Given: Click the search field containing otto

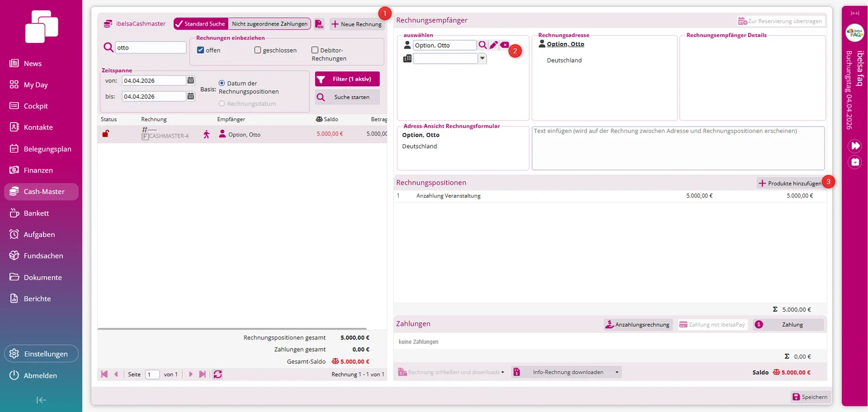Looking at the screenshot, I should click(x=150, y=48).
